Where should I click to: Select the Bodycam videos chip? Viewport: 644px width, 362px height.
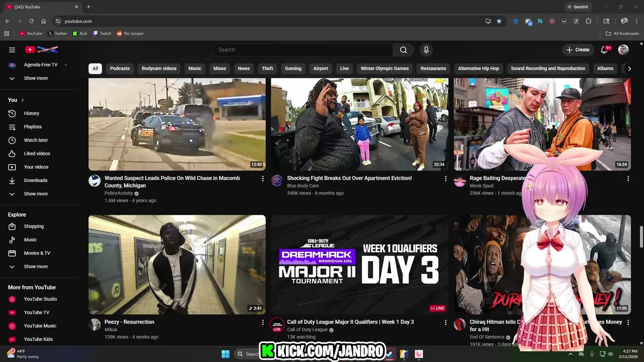(159, 68)
